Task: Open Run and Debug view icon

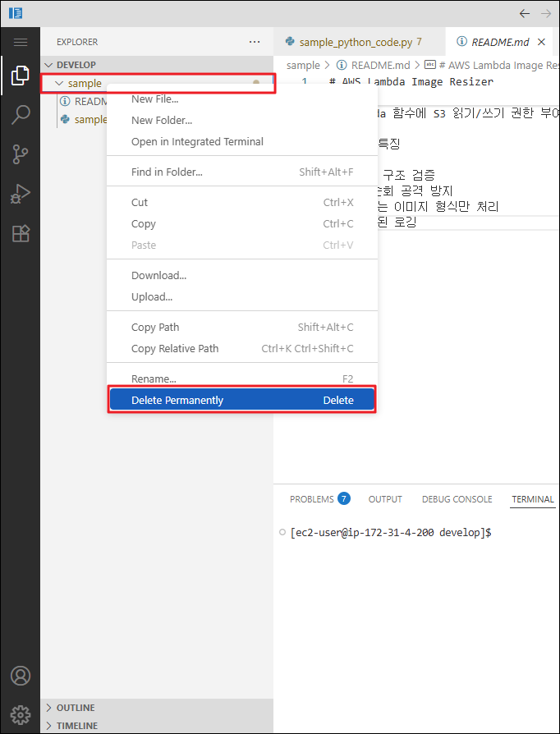Action: pyautogui.click(x=21, y=194)
